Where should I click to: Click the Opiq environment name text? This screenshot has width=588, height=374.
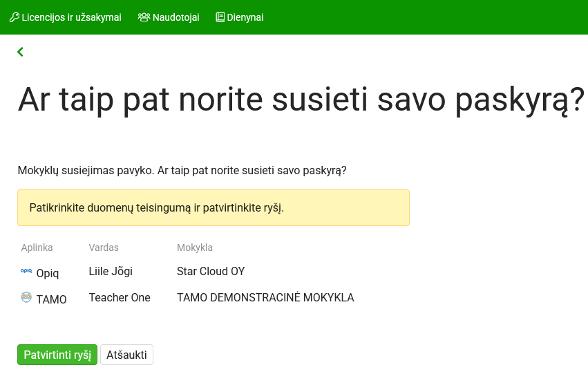coord(48,273)
